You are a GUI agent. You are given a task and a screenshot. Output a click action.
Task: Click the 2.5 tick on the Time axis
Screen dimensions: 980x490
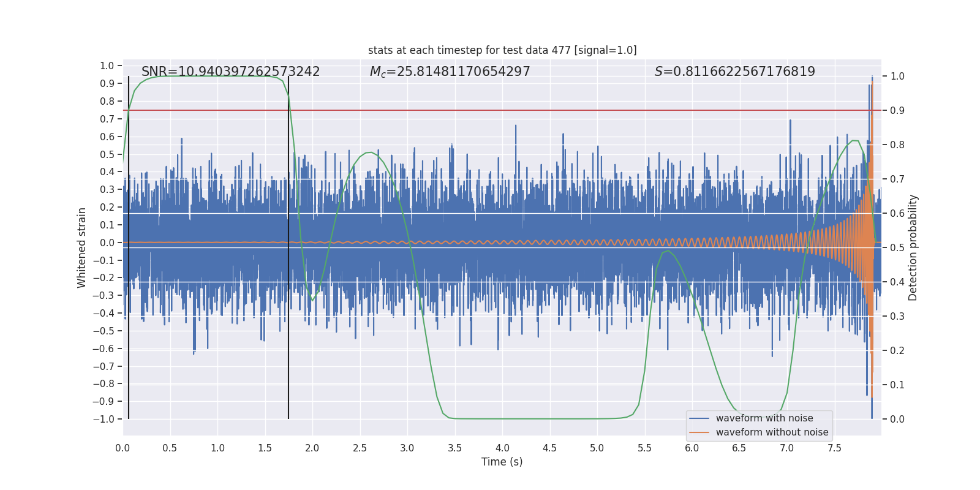coord(360,448)
